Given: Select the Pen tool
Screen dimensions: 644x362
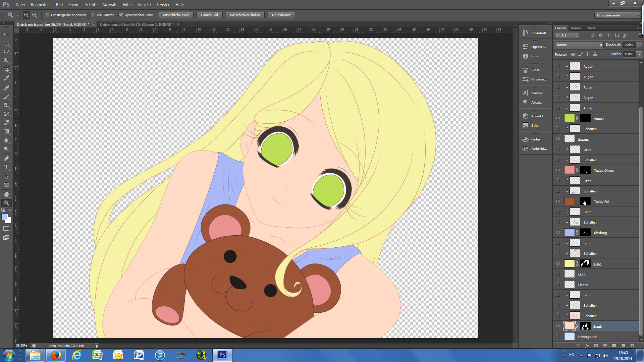Looking at the screenshot, I should tap(6, 159).
